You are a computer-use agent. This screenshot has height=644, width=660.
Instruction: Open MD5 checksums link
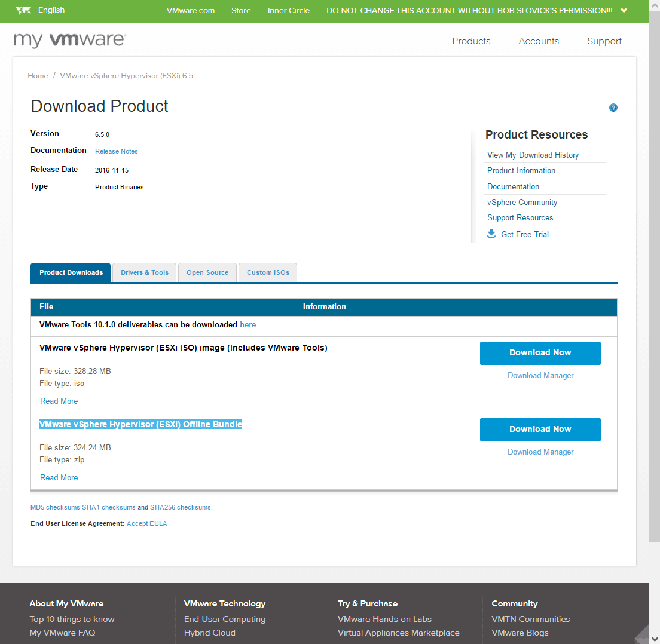(x=55, y=507)
